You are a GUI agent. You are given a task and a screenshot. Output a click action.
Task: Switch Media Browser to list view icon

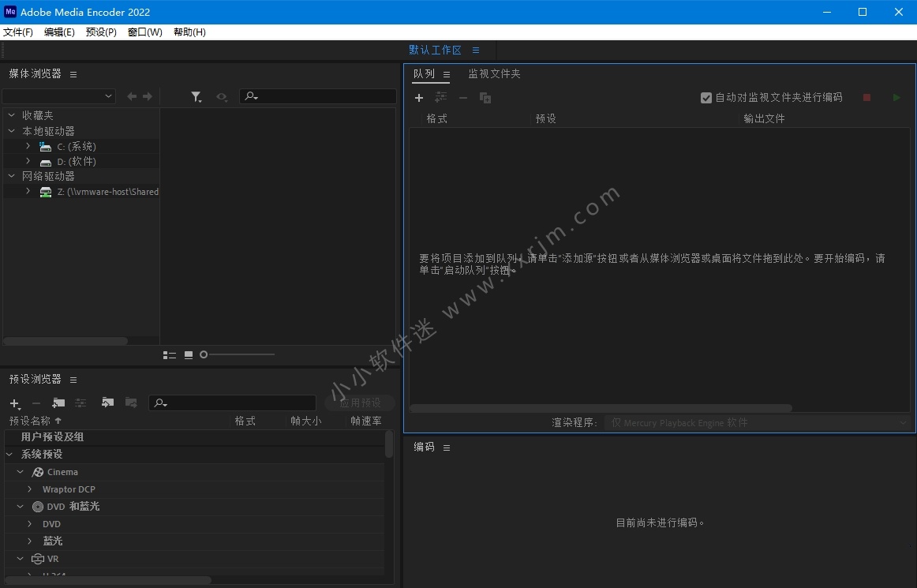169,355
